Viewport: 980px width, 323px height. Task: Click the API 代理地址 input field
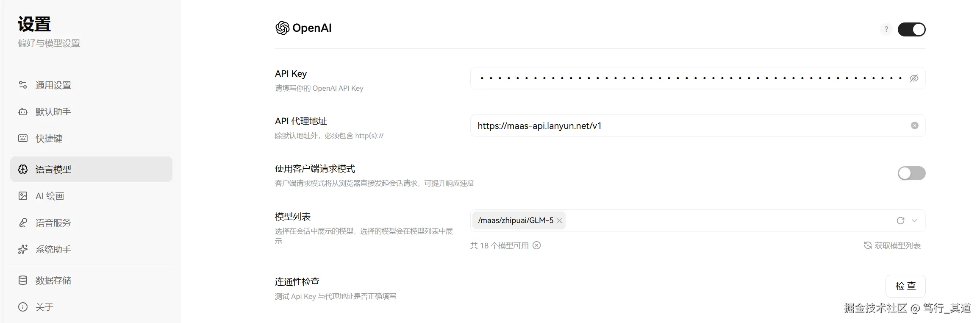[x=698, y=126]
